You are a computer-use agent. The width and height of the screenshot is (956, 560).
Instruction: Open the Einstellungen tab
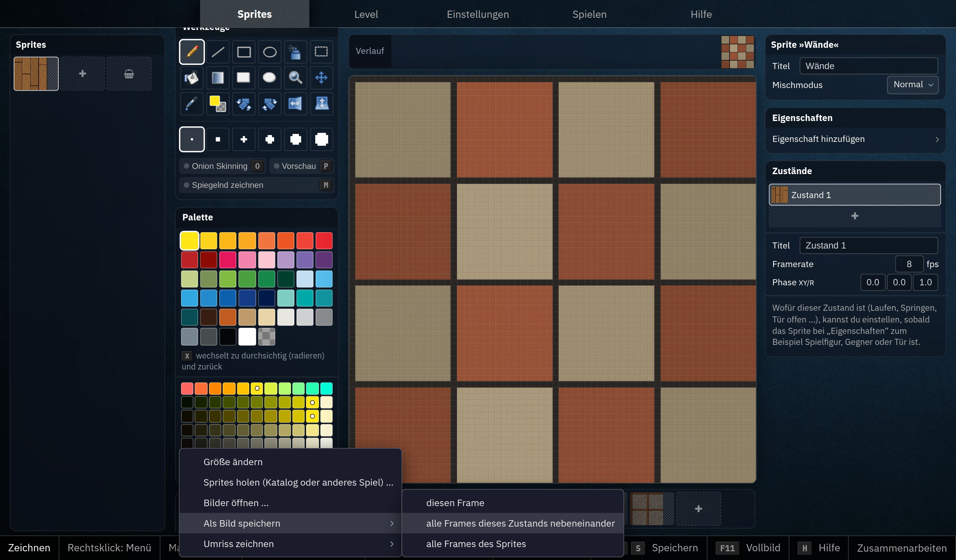point(478,14)
